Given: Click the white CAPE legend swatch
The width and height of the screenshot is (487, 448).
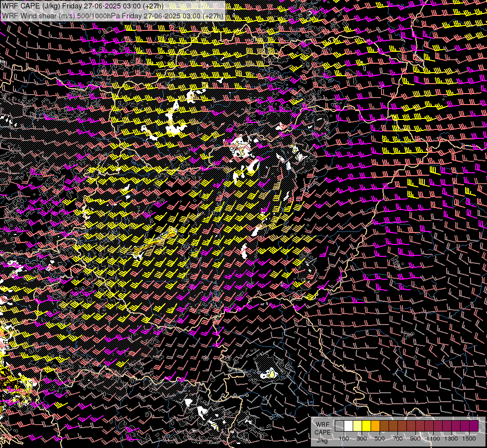Looking at the screenshot, I should click(x=349, y=426).
